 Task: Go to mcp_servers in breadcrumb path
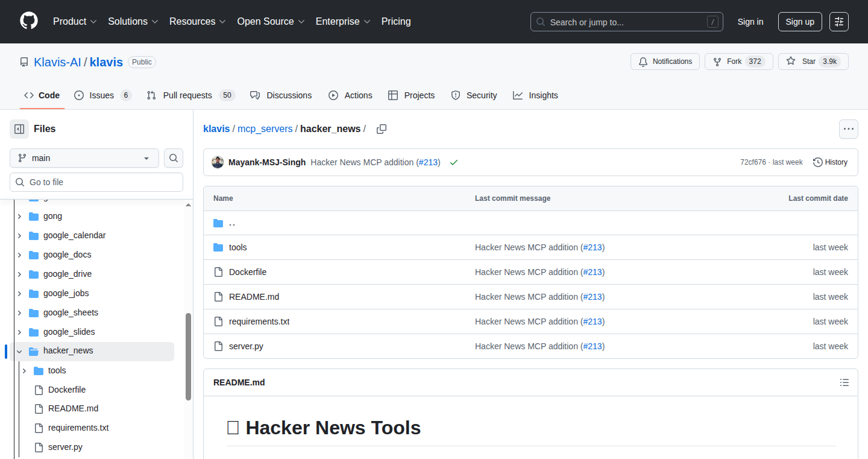[265, 128]
